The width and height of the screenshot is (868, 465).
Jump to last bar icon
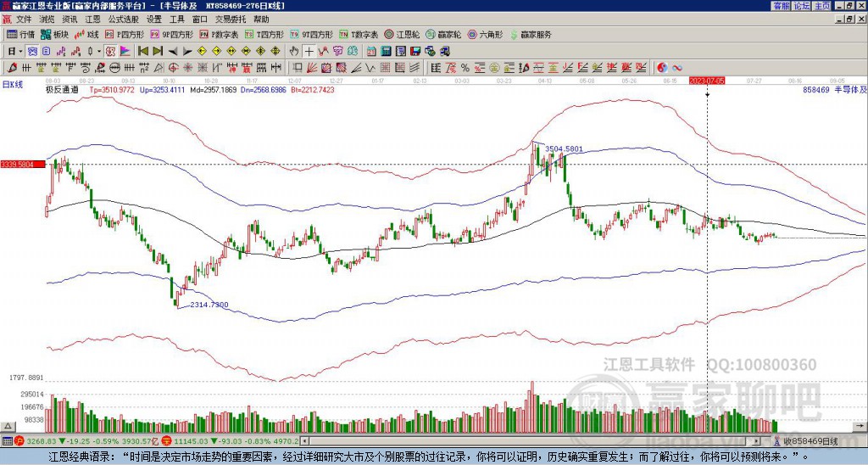(158, 52)
